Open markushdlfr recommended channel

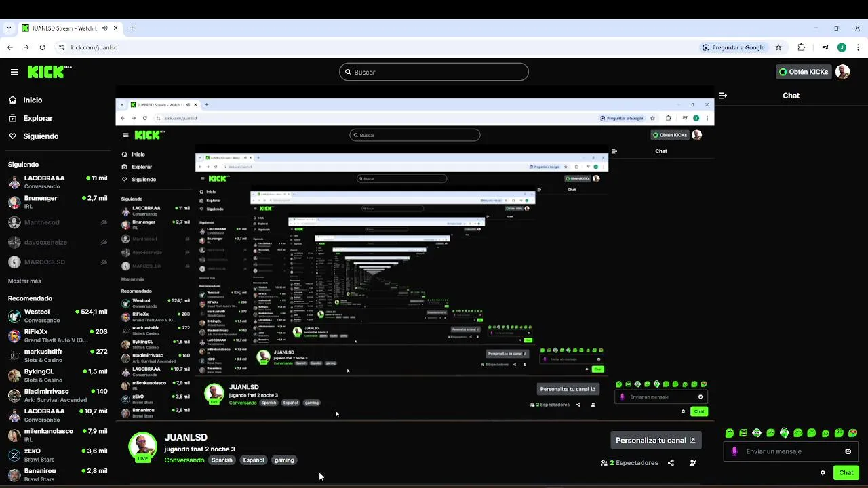coord(58,356)
